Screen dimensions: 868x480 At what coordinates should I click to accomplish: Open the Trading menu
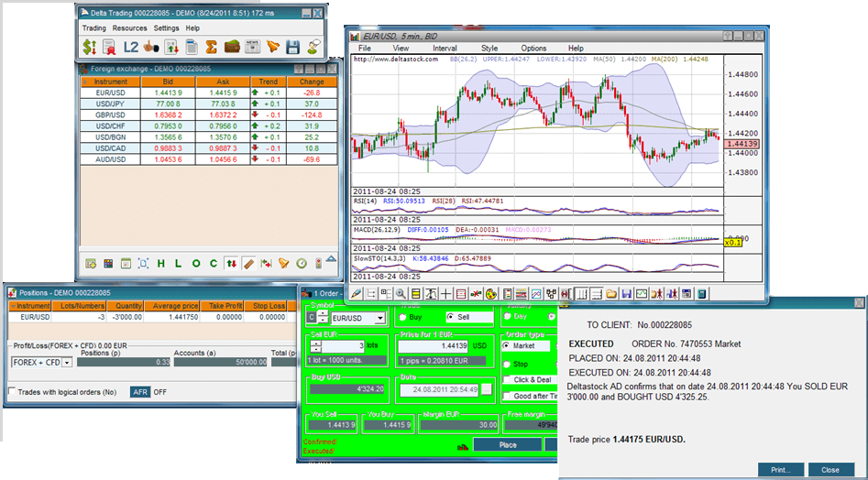[94, 28]
